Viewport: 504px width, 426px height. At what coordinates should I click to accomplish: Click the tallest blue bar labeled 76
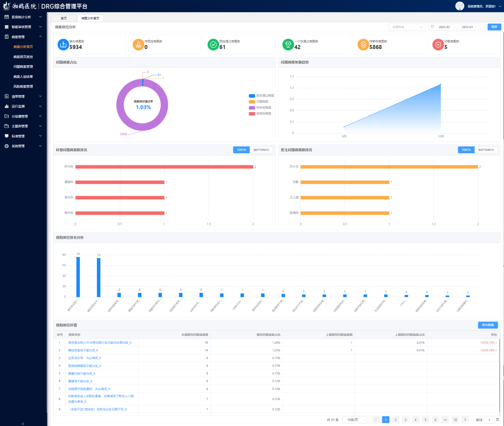click(x=78, y=277)
